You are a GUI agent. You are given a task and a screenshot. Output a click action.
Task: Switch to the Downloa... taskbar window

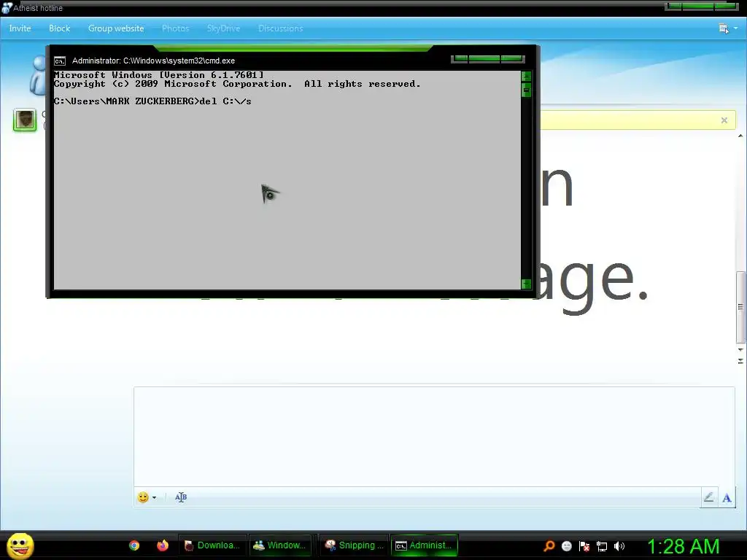pyautogui.click(x=212, y=545)
